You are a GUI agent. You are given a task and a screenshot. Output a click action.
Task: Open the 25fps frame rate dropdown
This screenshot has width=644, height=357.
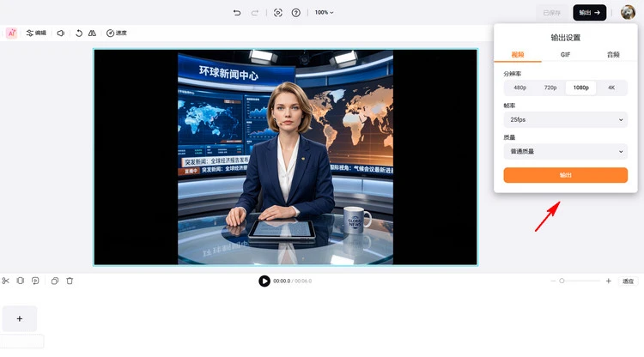pos(565,120)
